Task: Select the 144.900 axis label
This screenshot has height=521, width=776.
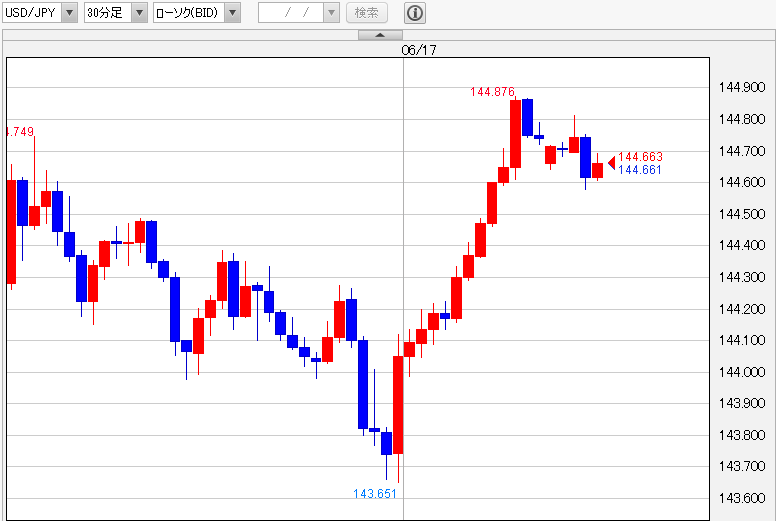Action: tap(742, 88)
